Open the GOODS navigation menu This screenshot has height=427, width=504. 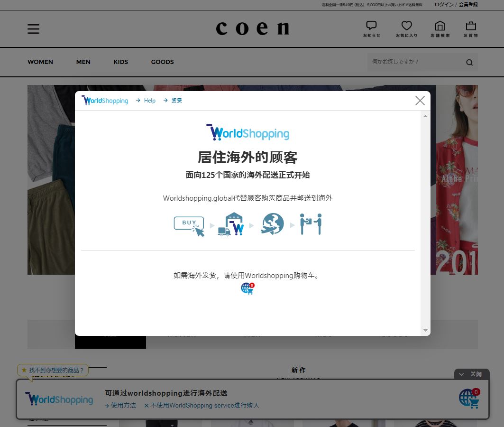(162, 62)
